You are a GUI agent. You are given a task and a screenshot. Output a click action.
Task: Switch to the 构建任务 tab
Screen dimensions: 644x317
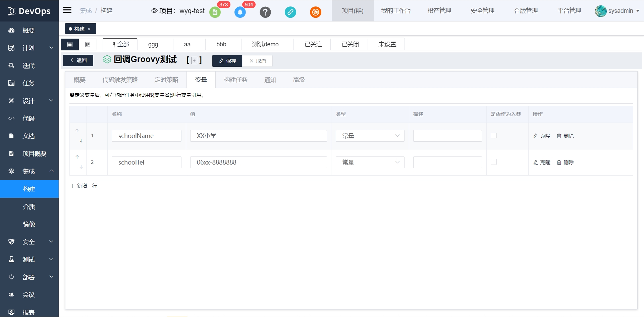click(235, 80)
